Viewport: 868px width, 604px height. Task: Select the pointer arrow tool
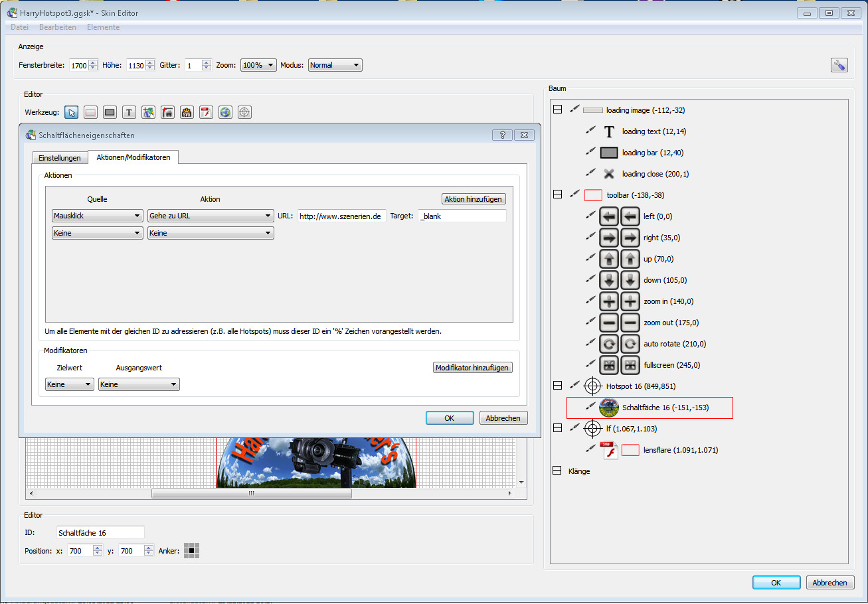tap(72, 112)
